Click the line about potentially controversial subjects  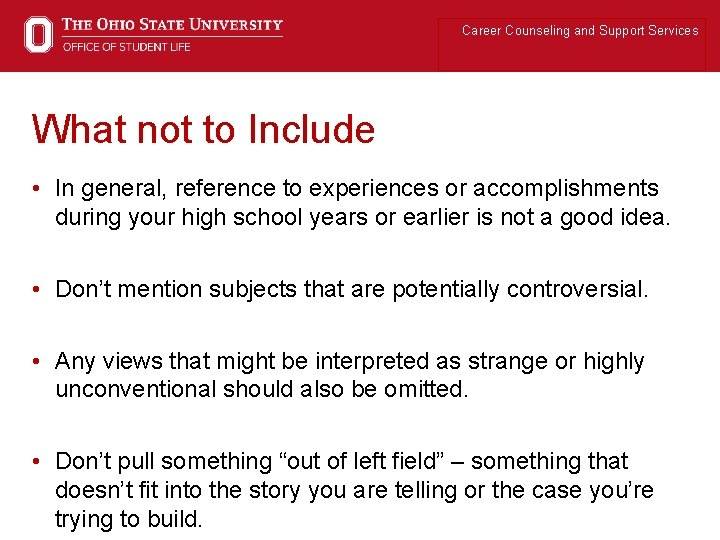tap(352, 290)
